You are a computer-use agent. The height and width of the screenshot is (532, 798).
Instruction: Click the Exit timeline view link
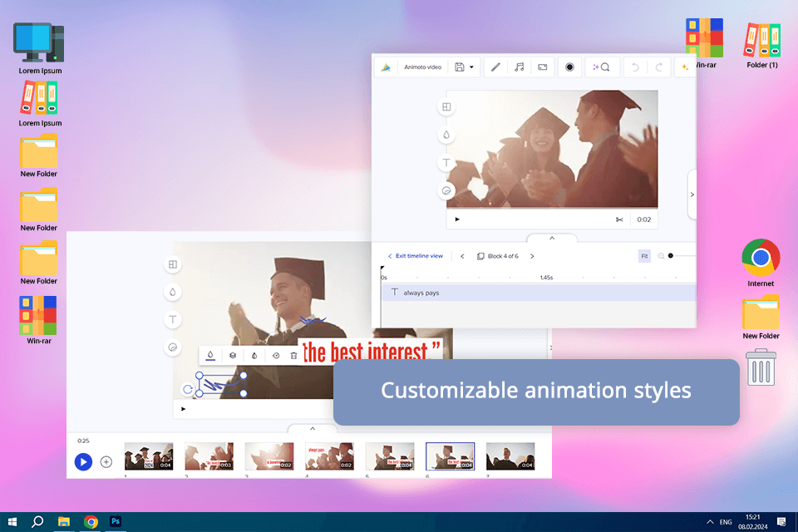click(416, 256)
